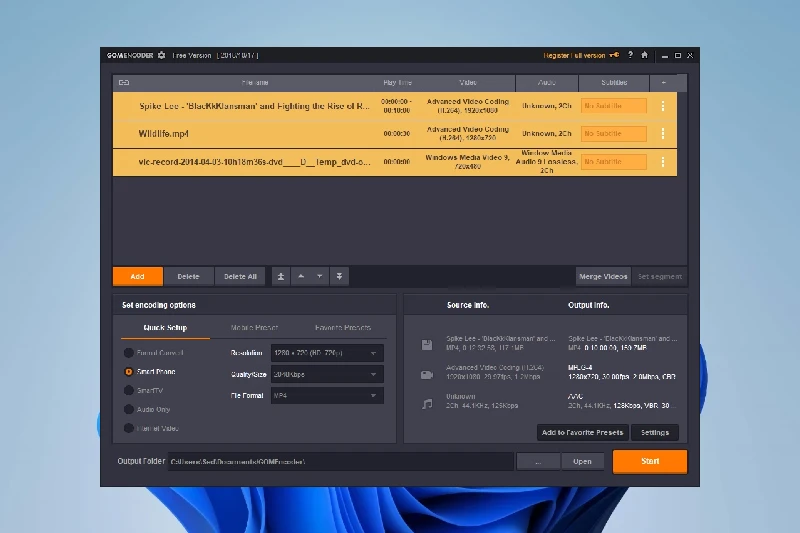The image size is (800, 533).
Task: Move selected file to bottom of list
Action: pyautogui.click(x=339, y=276)
